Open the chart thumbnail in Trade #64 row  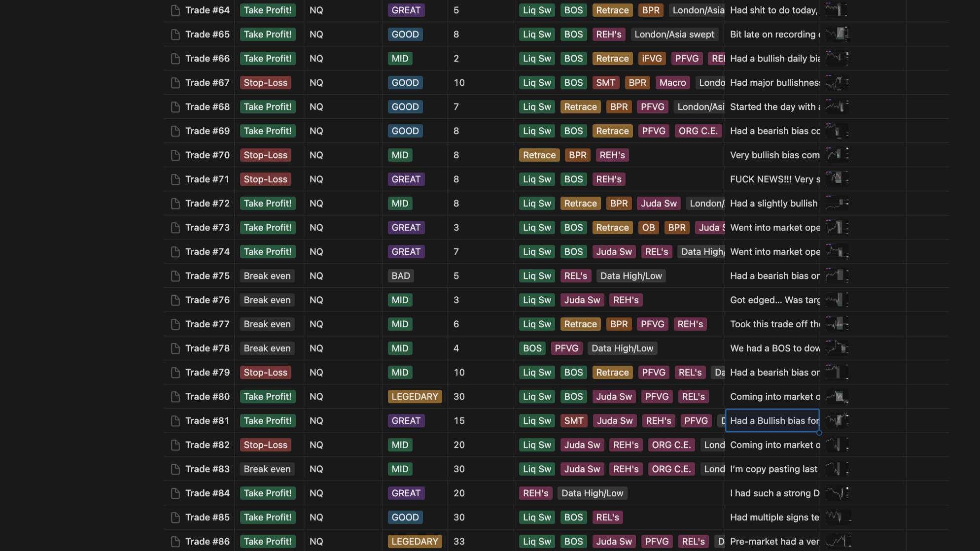pyautogui.click(x=837, y=10)
